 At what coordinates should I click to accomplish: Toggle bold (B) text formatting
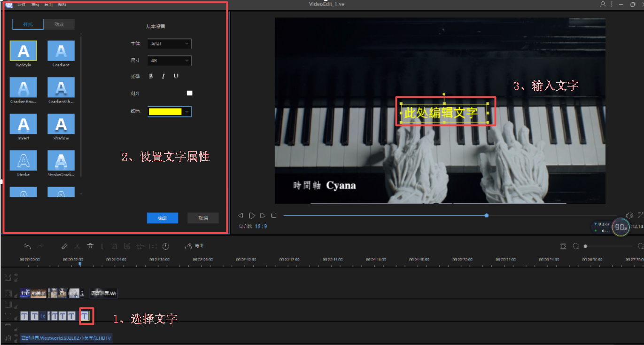(151, 76)
